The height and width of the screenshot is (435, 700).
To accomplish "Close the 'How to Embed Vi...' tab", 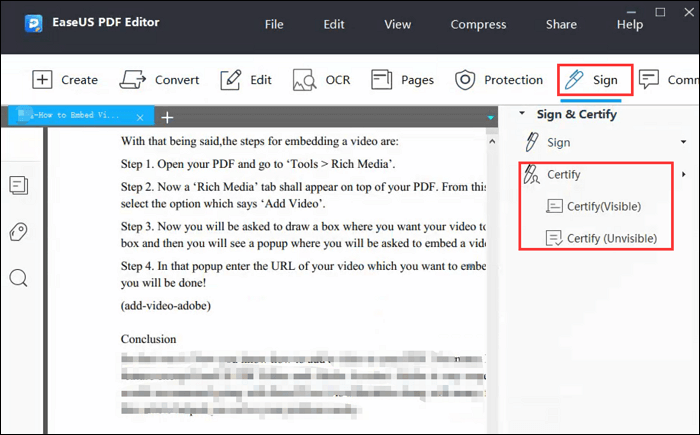I will 140,117.
